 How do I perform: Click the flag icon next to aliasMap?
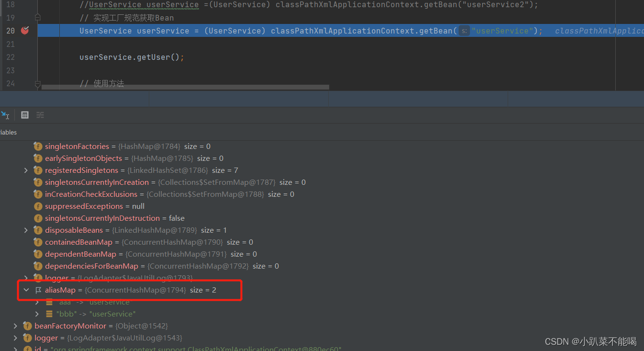pyautogui.click(x=38, y=290)
